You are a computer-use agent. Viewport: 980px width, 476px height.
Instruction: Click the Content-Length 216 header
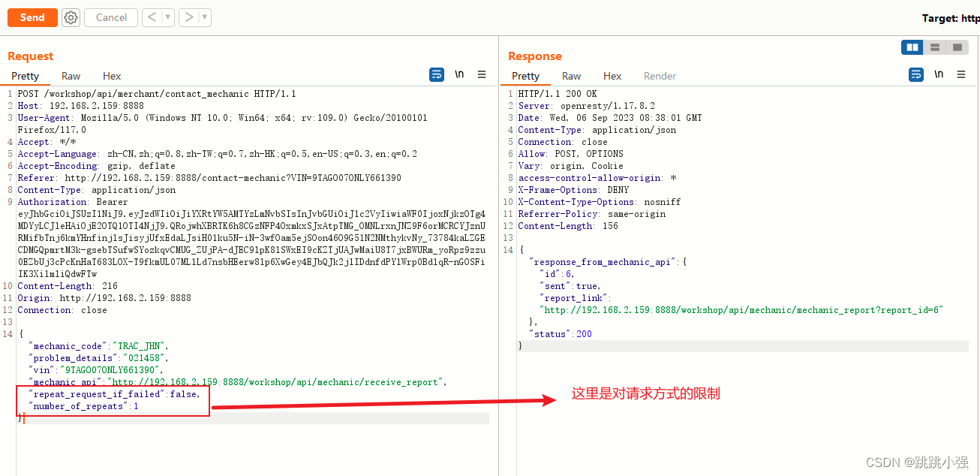68,286
